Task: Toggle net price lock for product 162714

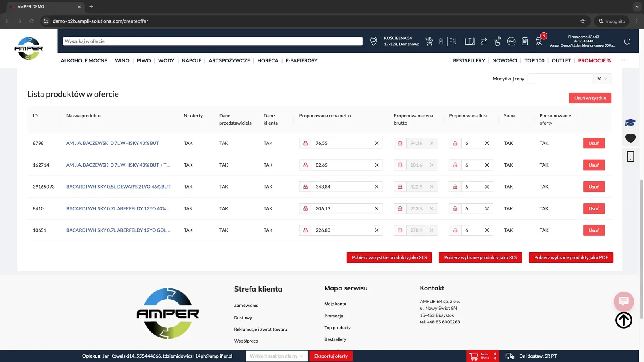Action: pyautogui.click(x=305, y=165)
